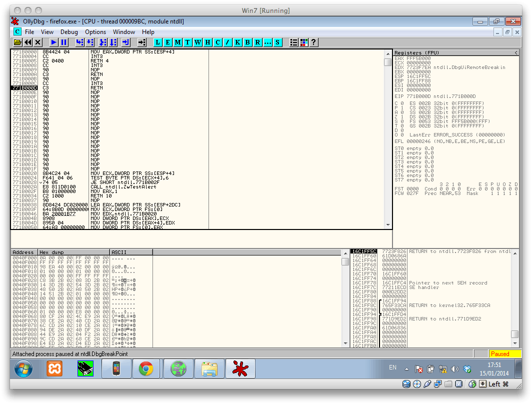
Task: Click the Hex dump column header
Action: [74, 252]
